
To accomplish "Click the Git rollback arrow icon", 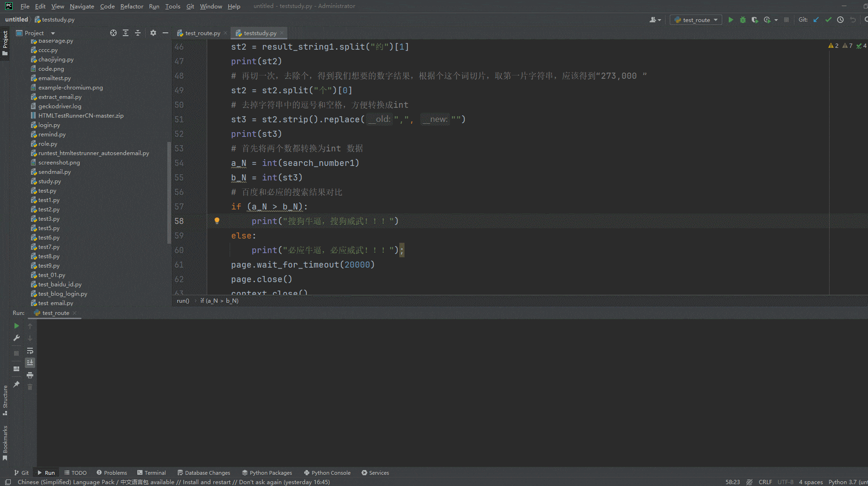I will (x=853, y=20).
